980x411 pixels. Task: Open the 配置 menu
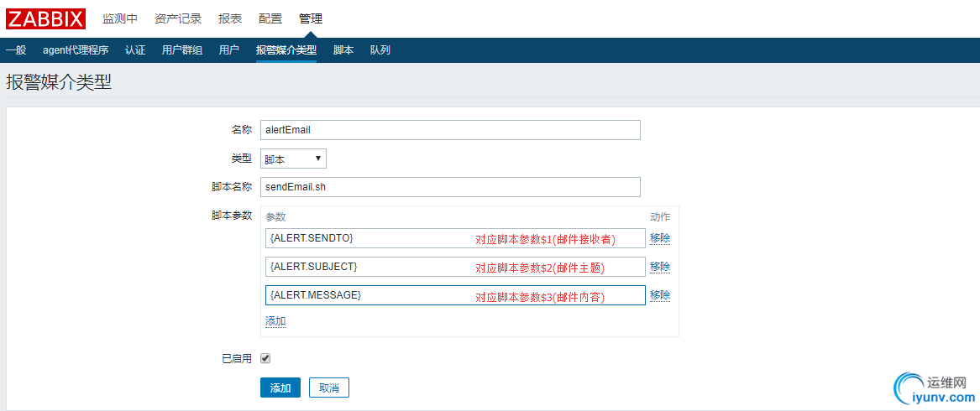click(x=270, y=18)
